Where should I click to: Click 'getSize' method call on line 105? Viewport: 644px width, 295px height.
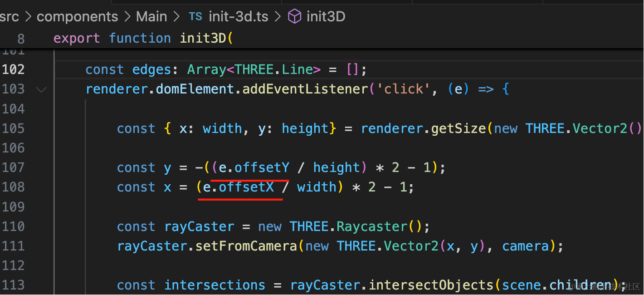(x=458, y=128)
